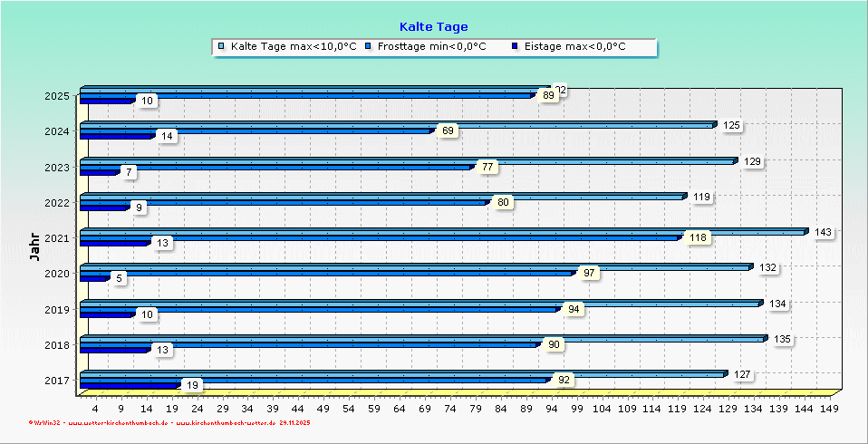
Task: Click the 2023 year label on the axis
Action: [56, 167]
